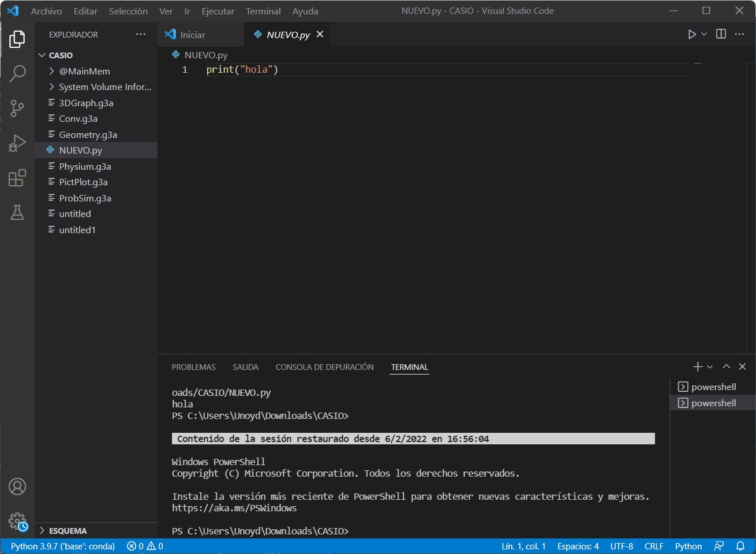Open the Extensions view
The height and width of the screenshot is (554, 756).
point(17,178)
